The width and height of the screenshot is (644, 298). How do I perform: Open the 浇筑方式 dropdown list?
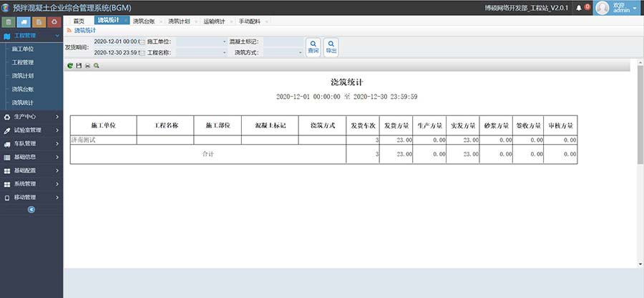[x=300, y=52]
